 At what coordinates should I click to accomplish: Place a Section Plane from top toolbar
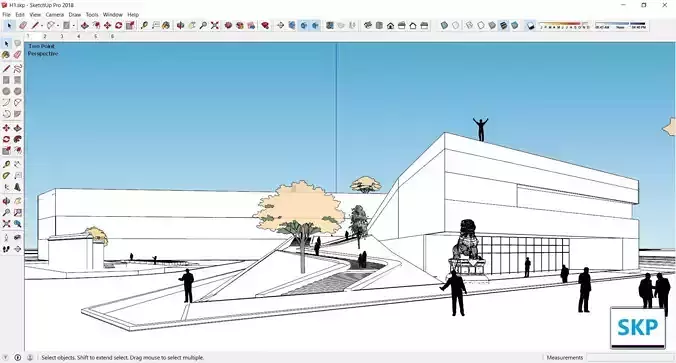(280, 25)
